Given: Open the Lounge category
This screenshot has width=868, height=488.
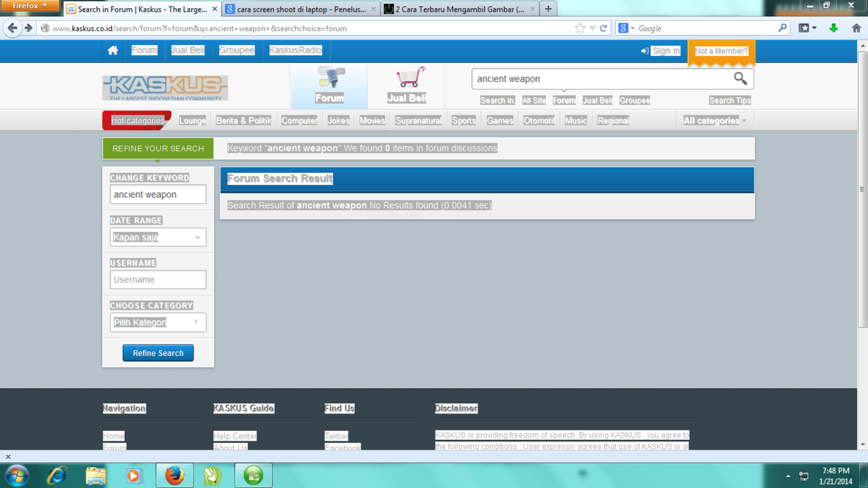Looking at the screenshot, I should point(193,121).
